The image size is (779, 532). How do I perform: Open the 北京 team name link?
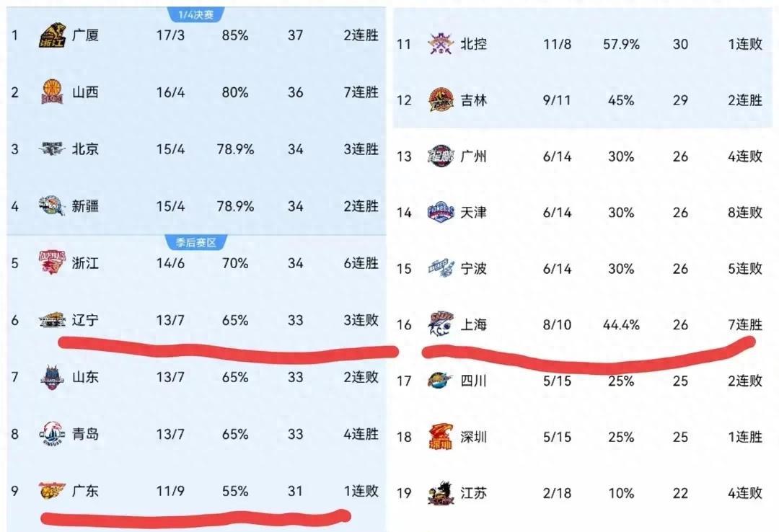pos(85,149)
